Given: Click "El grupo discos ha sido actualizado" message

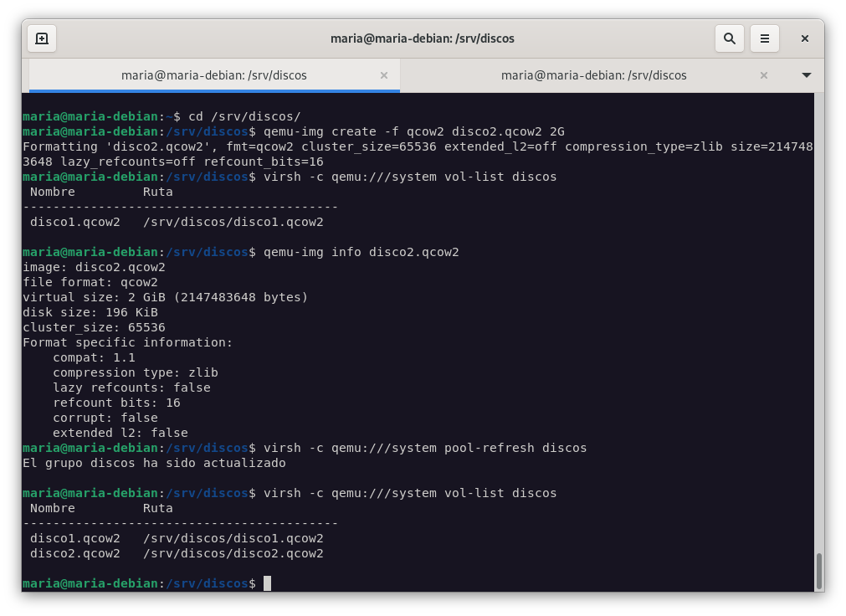Looking at the screenshot, I should point(154,463).
